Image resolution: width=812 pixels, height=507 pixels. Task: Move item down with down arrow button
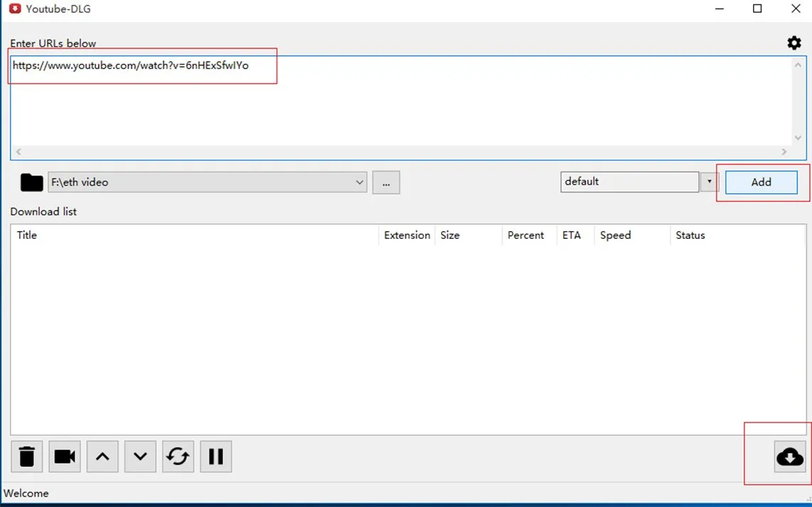(140, 457)
